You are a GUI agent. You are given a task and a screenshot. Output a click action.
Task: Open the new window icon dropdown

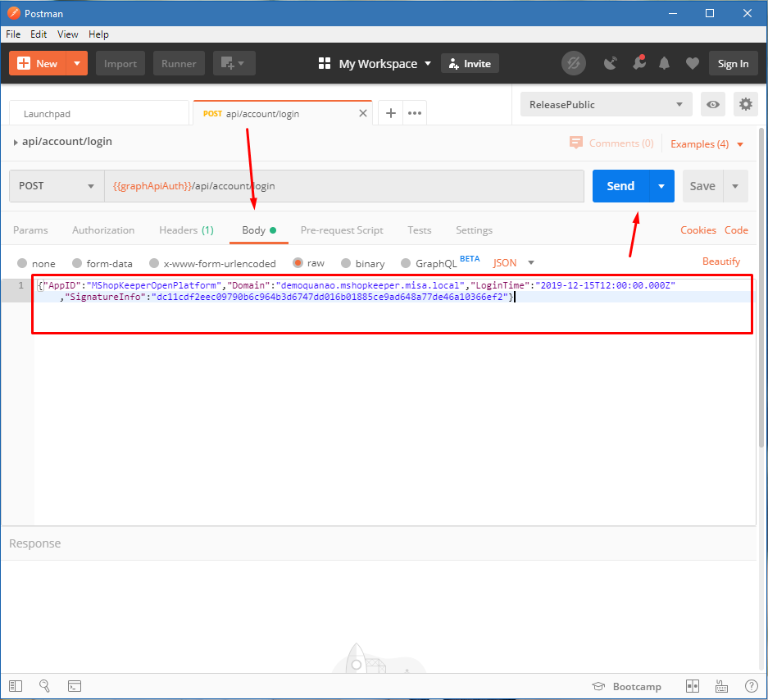[234, 63]
